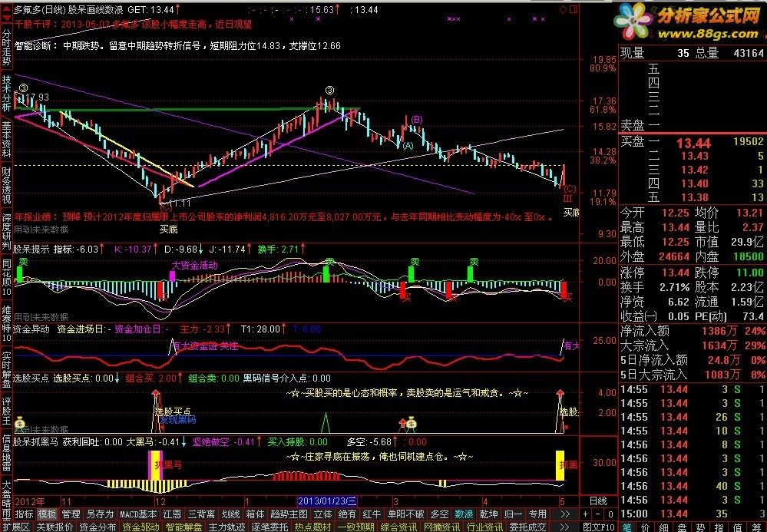Viewport: 767px width, 532px height.
Task: Apply the 江恩 template
Action: point(172,514)
